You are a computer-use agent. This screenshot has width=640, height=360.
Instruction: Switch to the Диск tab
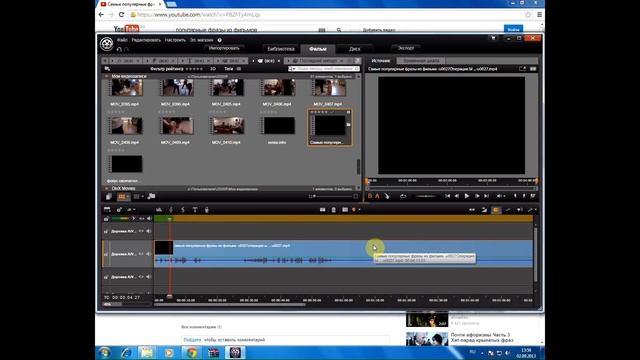[355, 49]
